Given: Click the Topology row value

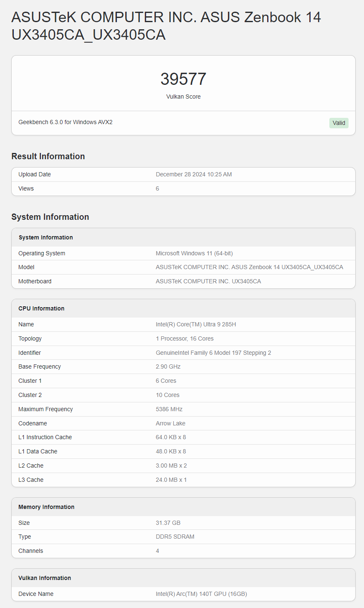Looking at the screenshot, I should (x=185, y=338).
